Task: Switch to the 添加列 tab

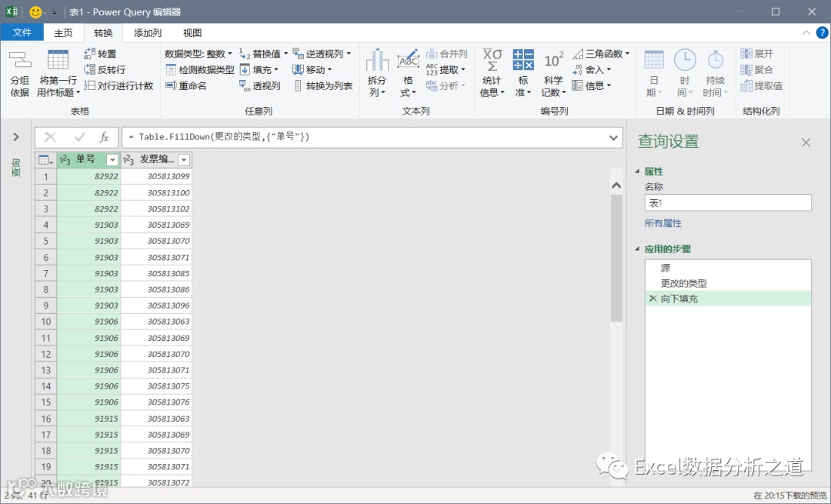Action: coord(147,33)
